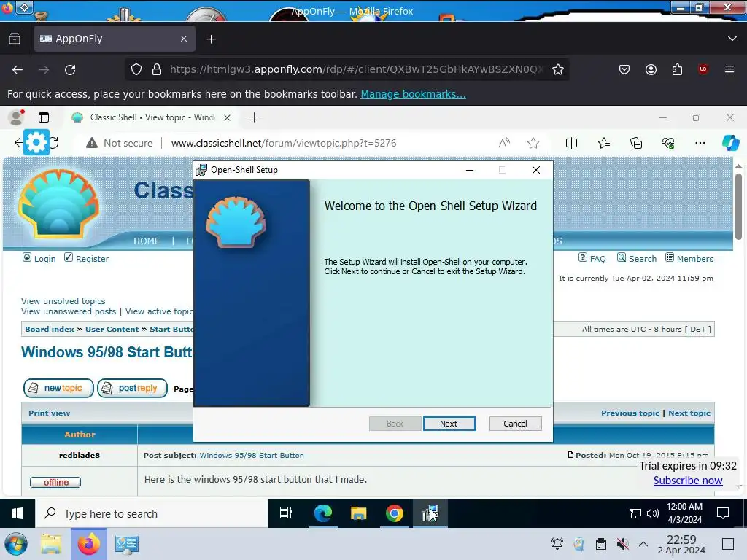Open Firefox extensions puzzle icon

[677, 69]
